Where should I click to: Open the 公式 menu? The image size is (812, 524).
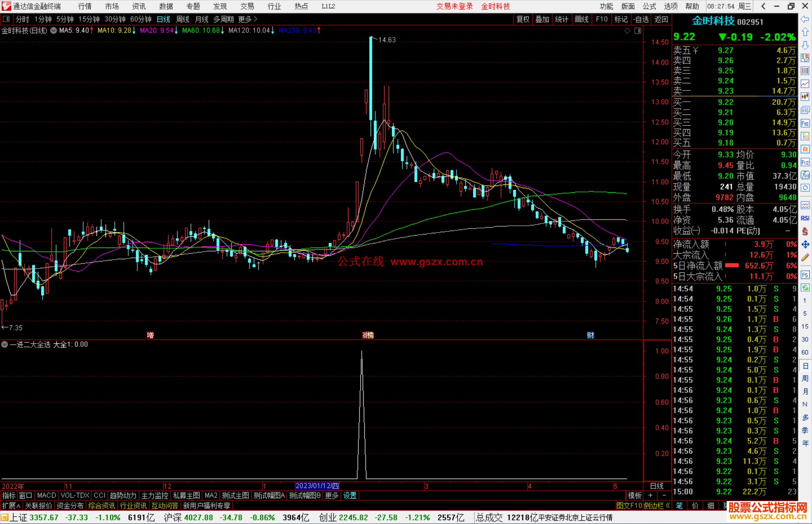coord(649,6)
